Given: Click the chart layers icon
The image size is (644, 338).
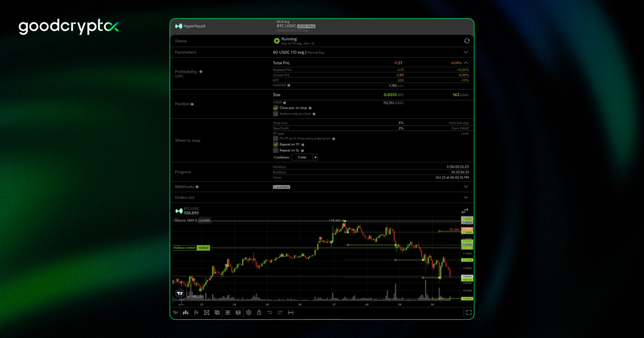Looking at the screenshot, I should tap(238, 313).
